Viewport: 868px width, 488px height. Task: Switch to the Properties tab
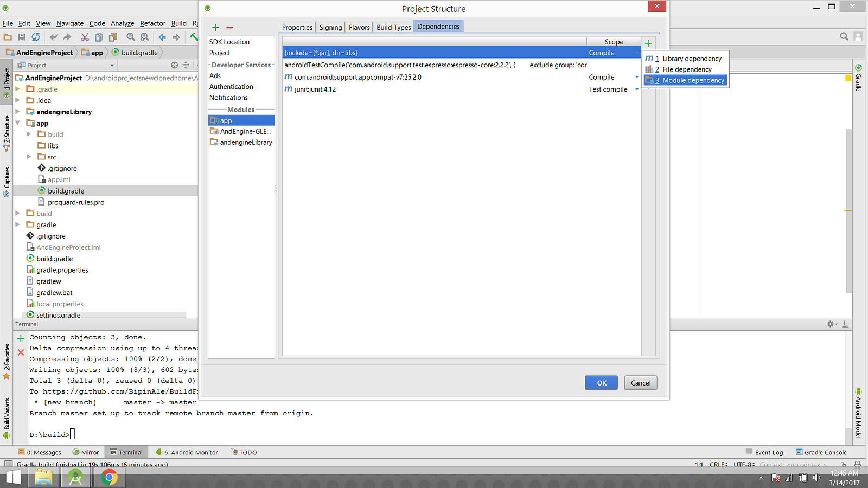[297, 27]
